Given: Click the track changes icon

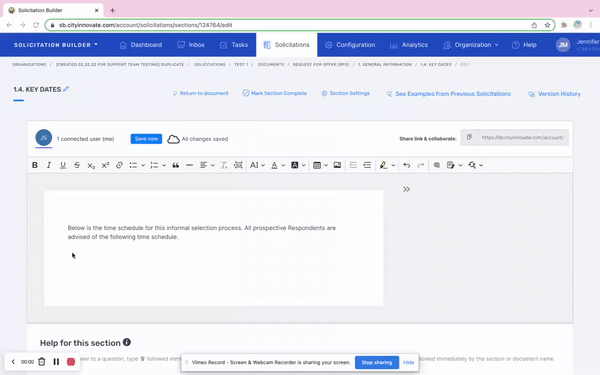Looking at the screenshot, I should click(451, 165).
